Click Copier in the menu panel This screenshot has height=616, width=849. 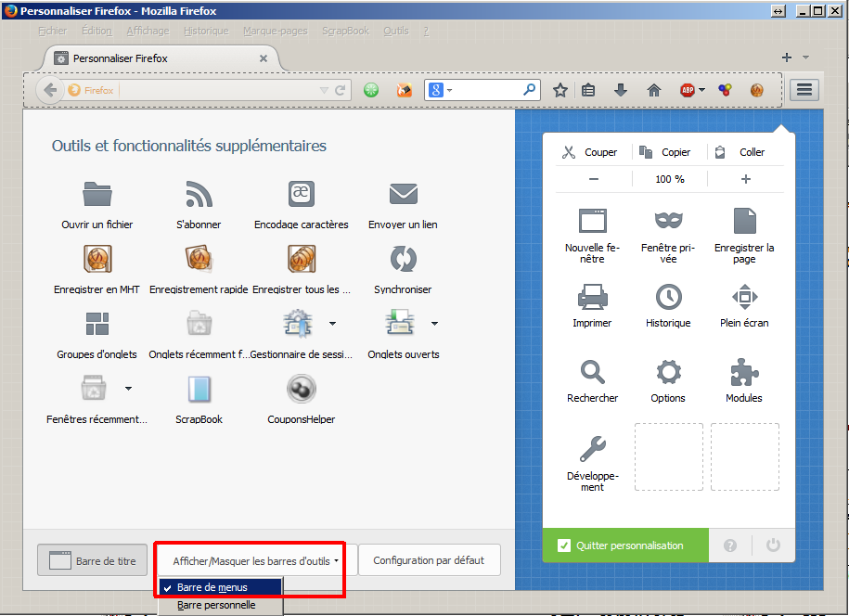point(665,152)
